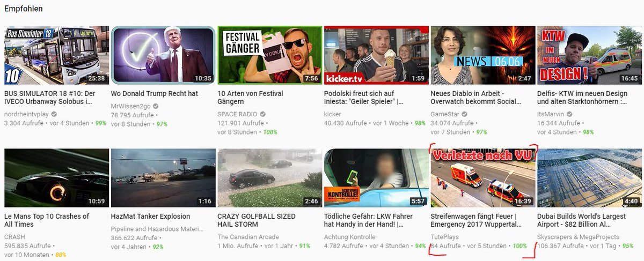
Task: Click the 99% rating under nordrheintvplay
Action: pyautogui.click(x=100, y=123)
